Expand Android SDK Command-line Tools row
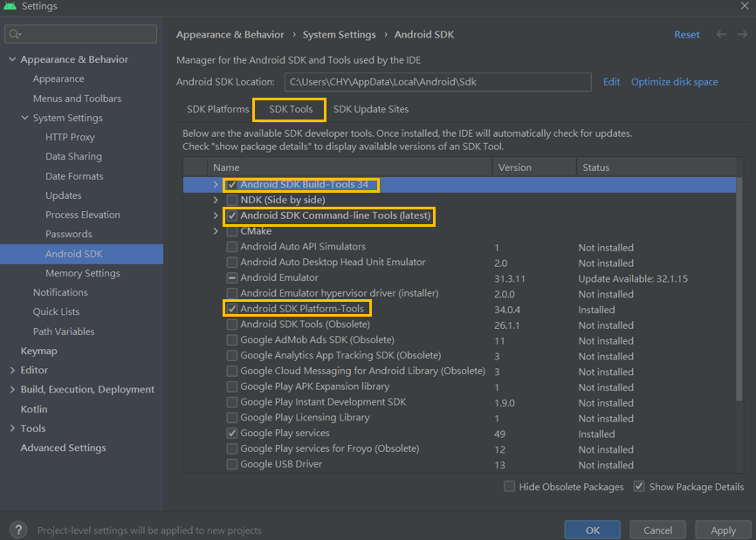 [x=216, y=215]
